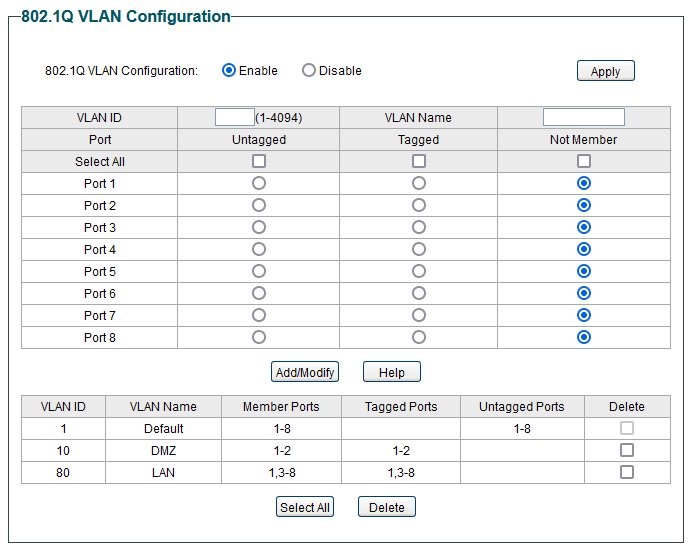
Task: Click Select All below VLAN table
Action: point(304,507)
